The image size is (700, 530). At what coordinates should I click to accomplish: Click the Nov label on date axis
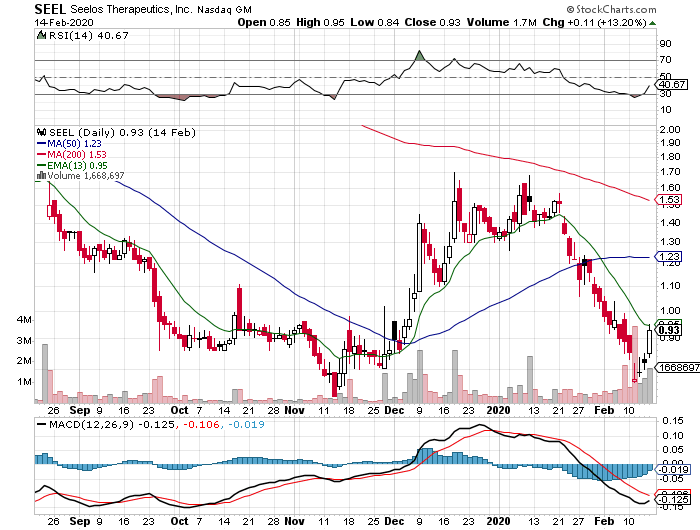tap(292, 409)
